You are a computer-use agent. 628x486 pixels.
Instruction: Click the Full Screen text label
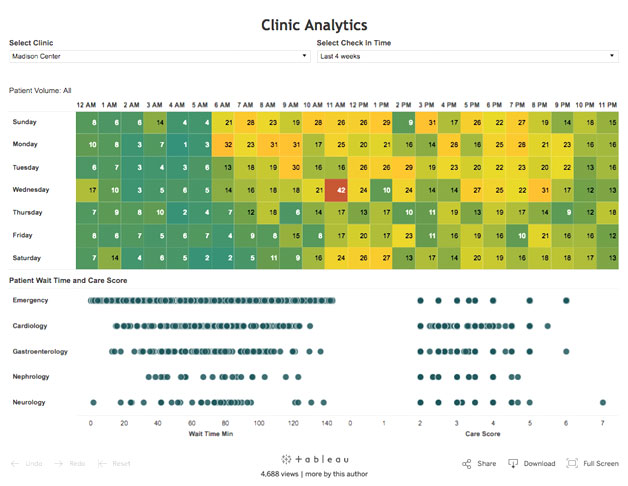coord(601,464)
